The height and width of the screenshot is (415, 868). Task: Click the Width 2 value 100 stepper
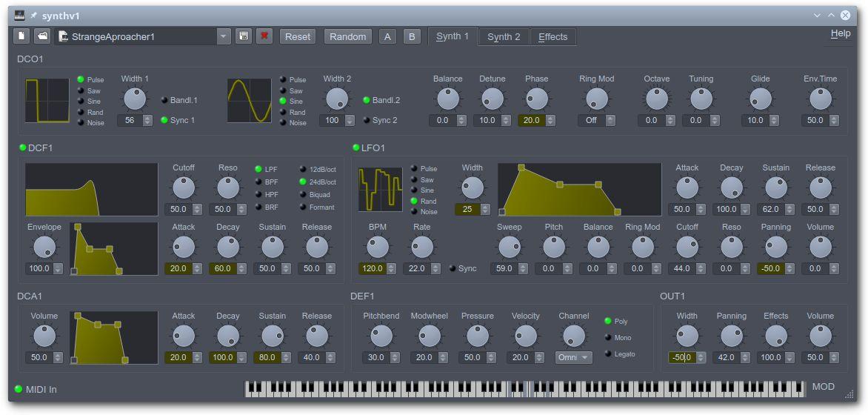pyautogui.click(x=350, y=120)
